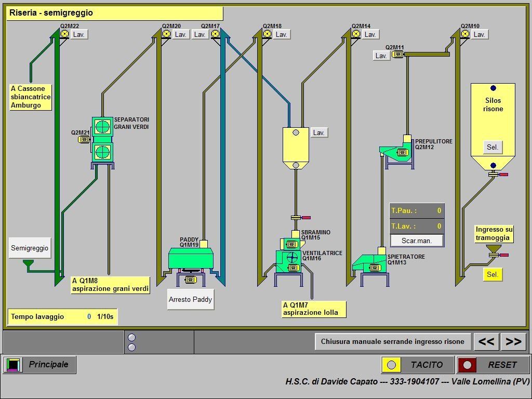Click the Q2M17 elevator motor icon
The height and width of the screenshot is (399, 532).
pos(215,34)
